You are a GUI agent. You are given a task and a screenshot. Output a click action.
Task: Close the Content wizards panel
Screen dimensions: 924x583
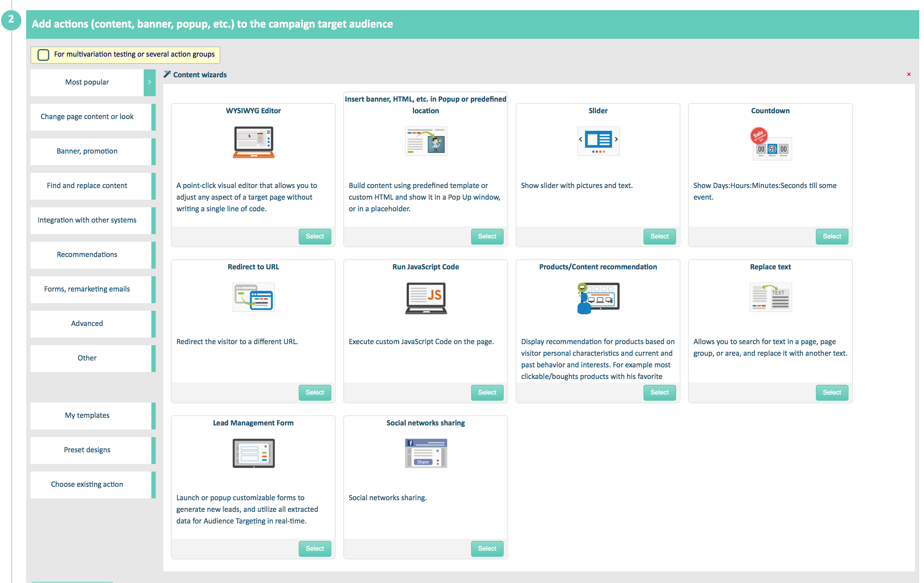pyautogui.click(x=908, y=74)
